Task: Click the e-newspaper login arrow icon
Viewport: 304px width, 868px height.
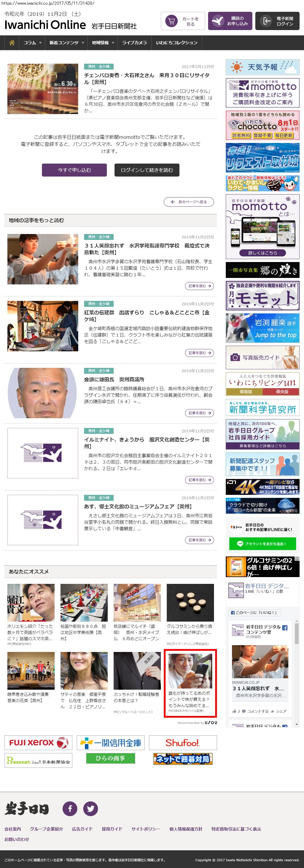Action: coord(267,21)
